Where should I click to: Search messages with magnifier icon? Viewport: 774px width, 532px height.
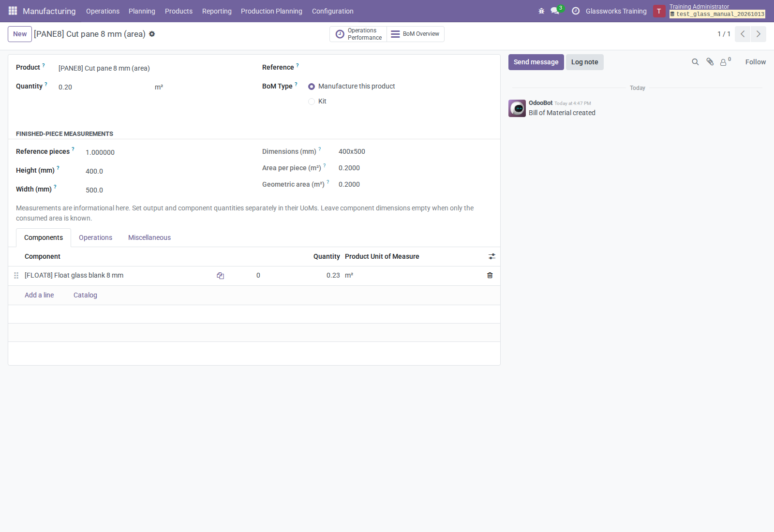[x=695, y=62]
